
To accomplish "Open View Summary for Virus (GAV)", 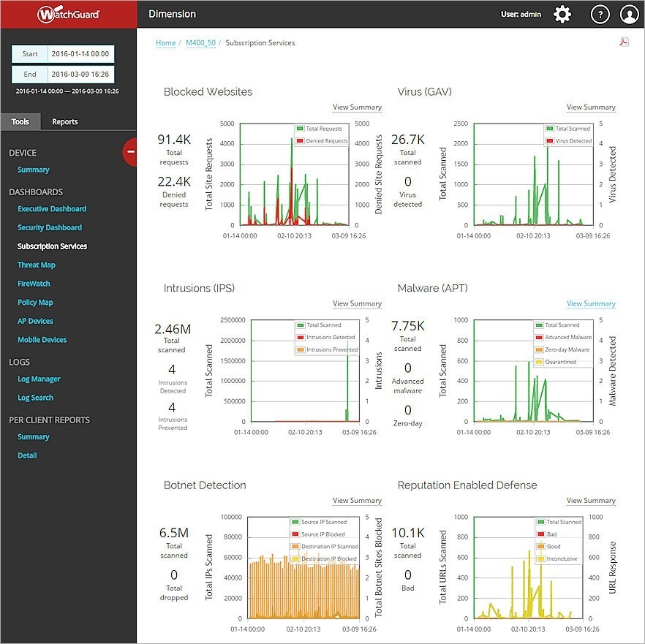I will click(591, 107).
